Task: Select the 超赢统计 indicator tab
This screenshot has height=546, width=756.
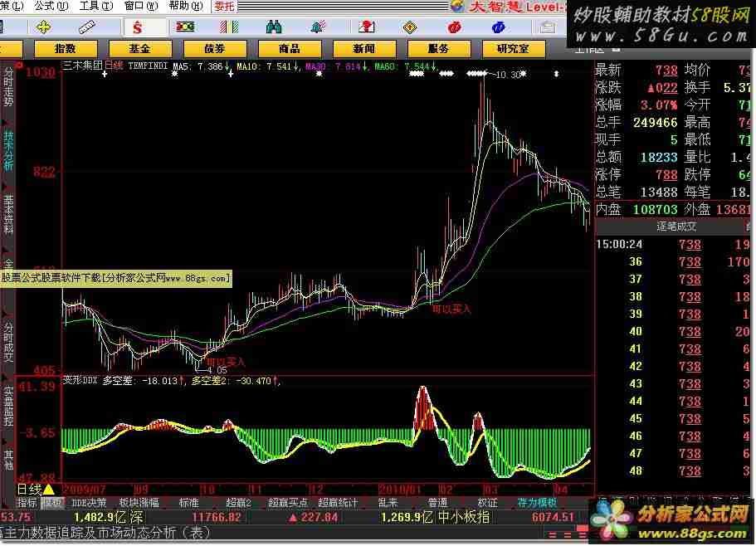Action: (338, 503)
